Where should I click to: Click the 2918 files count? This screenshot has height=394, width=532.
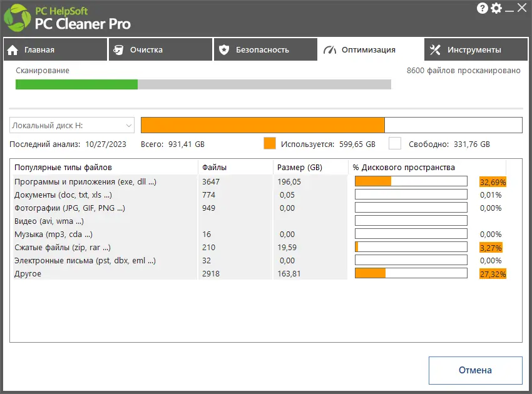[211, 274]
